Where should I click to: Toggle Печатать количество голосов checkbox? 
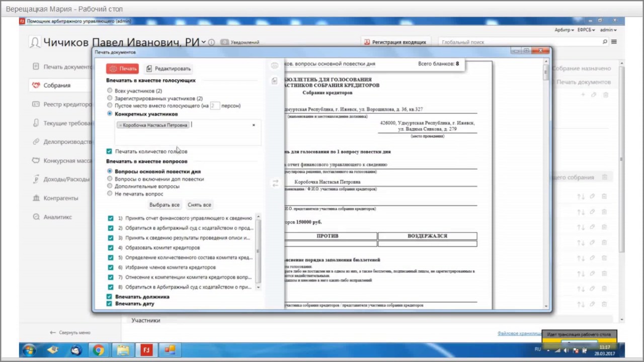coord(109,151)
